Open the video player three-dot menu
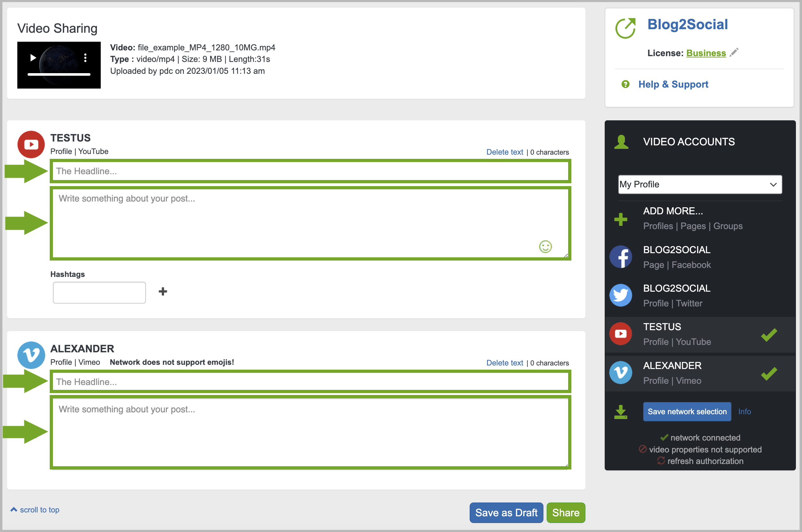This screenshot has width=802, height=532. (x=85, y=58)
